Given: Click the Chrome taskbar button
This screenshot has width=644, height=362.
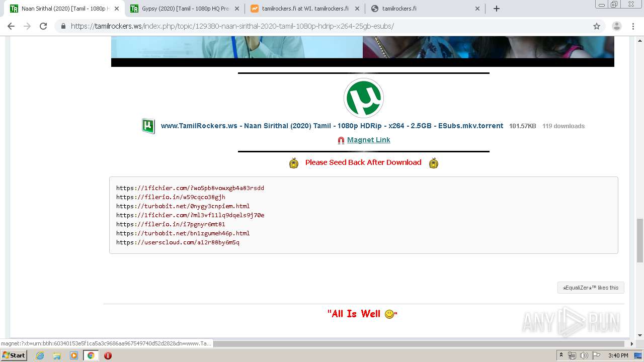Looking at the screenshot, I should (x=91, y=355).
